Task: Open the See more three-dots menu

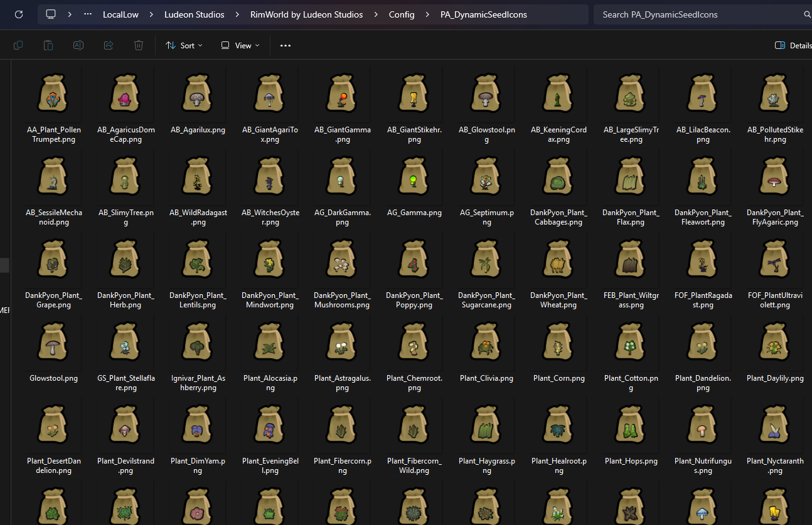Action: (286, 45)
